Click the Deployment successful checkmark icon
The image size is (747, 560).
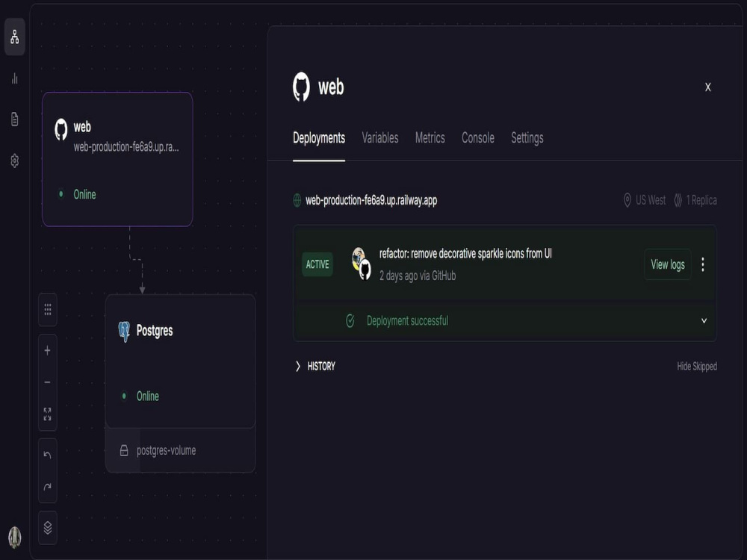pos(350,321)
